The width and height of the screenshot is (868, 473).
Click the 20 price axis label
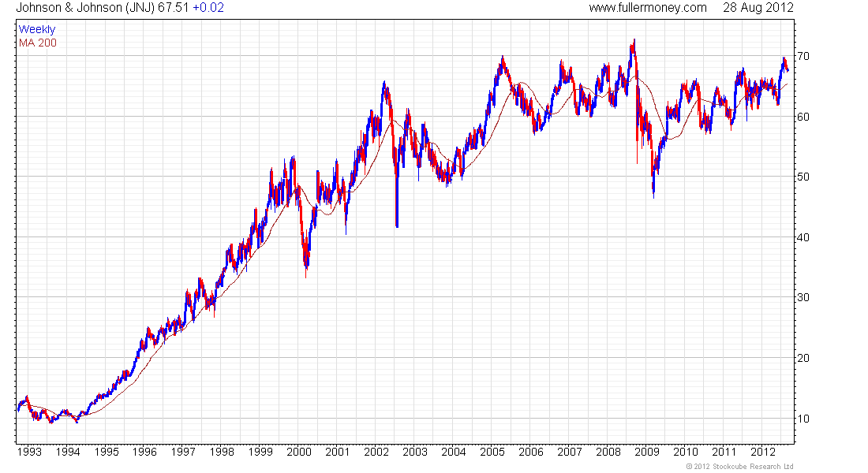tap(803, 359)
